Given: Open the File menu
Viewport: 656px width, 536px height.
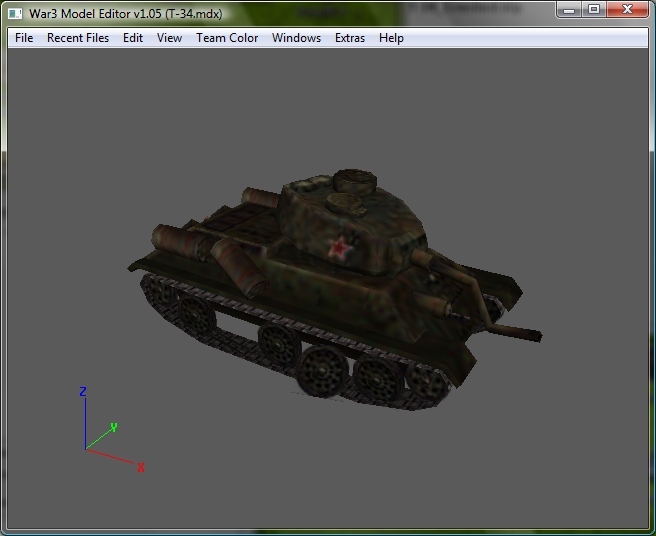Looking at the screenshot, I should tap(24, 38).
